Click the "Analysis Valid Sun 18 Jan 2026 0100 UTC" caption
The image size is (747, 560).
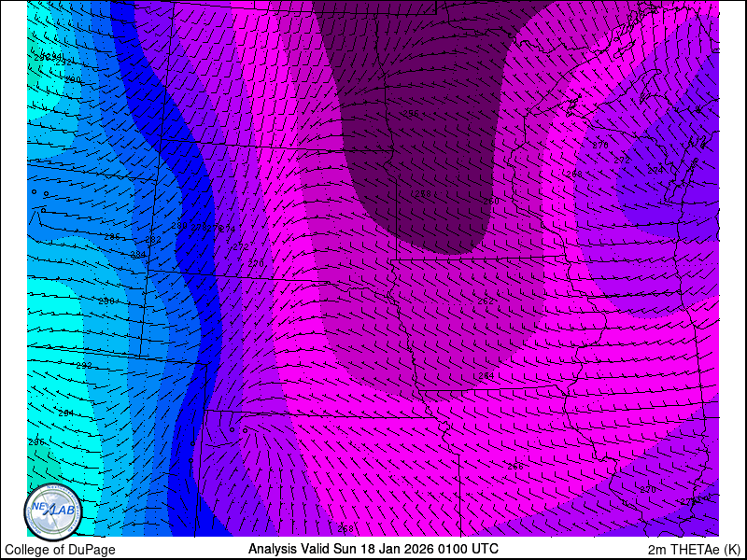(x=373, y=548)
